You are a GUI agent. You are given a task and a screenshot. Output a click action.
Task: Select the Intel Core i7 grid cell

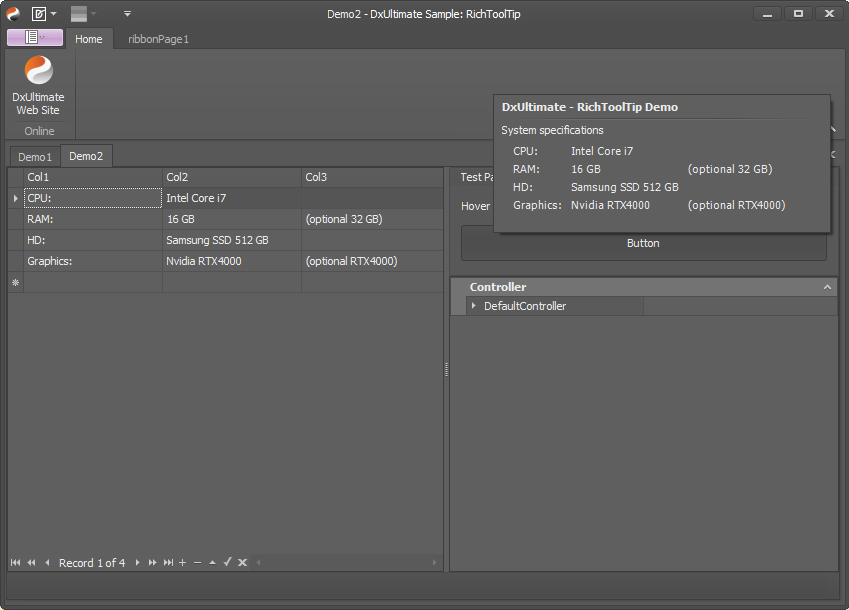point(232,198)
